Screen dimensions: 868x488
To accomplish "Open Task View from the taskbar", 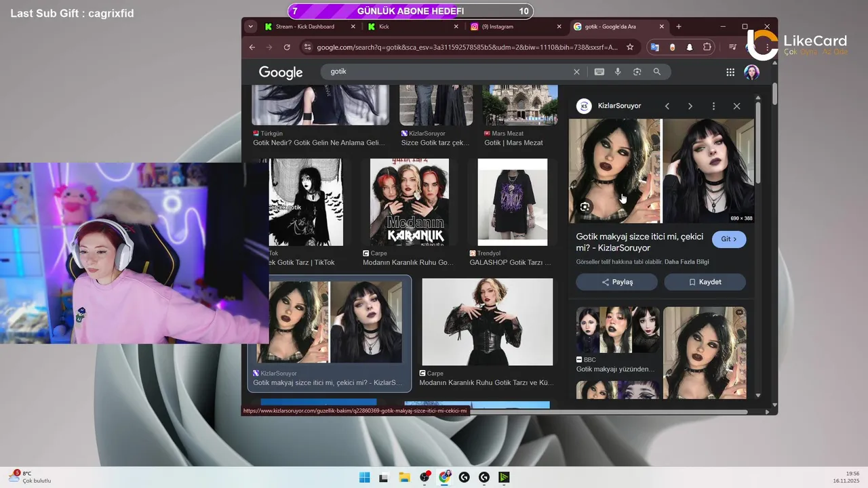I will pos(384,477).
